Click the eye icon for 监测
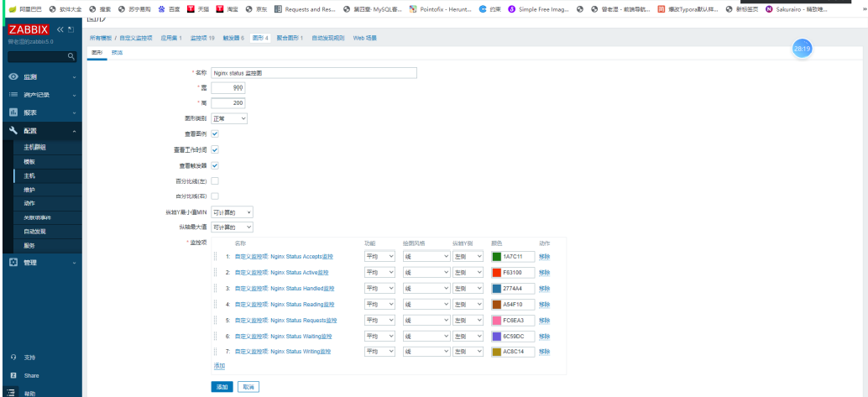 coord(13,76)
